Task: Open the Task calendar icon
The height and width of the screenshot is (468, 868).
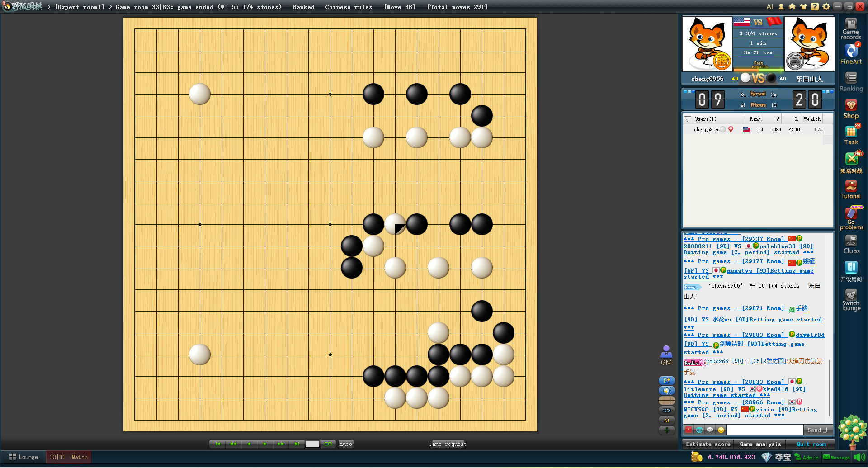Action: pos(851,135)
